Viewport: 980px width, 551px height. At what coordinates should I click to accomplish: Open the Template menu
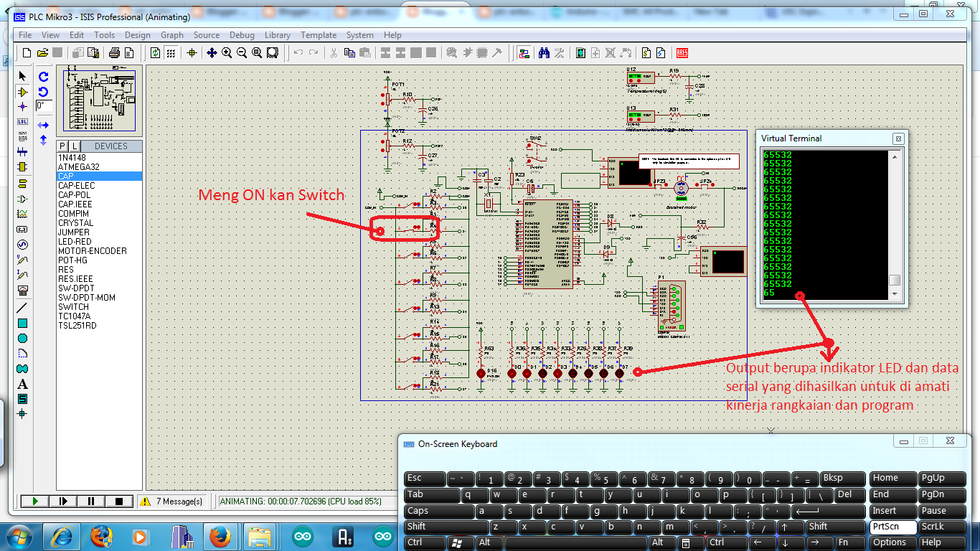[319, 34]
